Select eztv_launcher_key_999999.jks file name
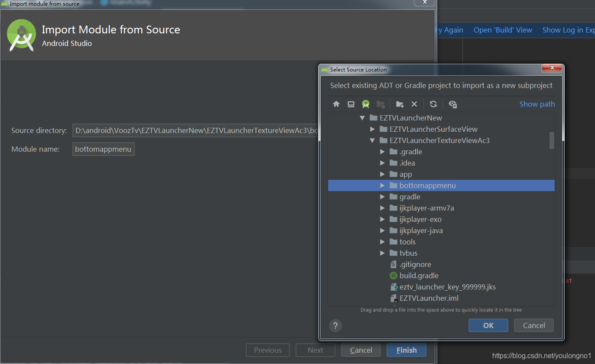This screenshot has width=595, height=364. click(x=448, y=287)
